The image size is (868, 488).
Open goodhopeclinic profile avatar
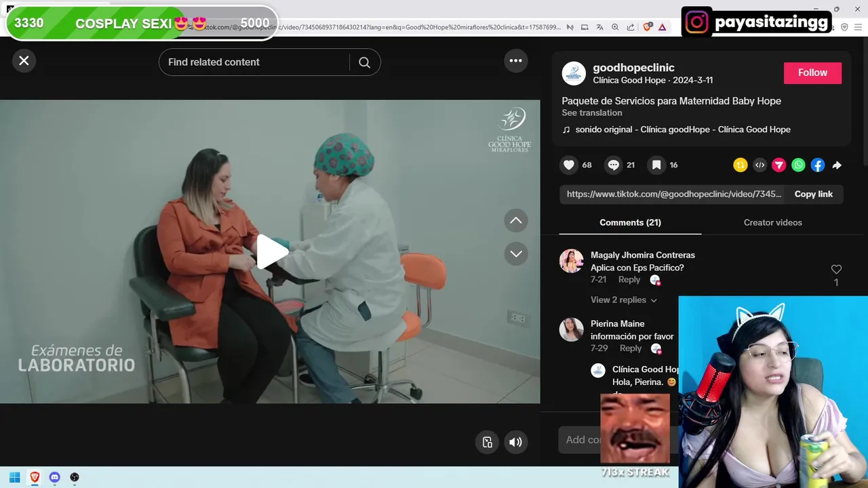point(574,73)
